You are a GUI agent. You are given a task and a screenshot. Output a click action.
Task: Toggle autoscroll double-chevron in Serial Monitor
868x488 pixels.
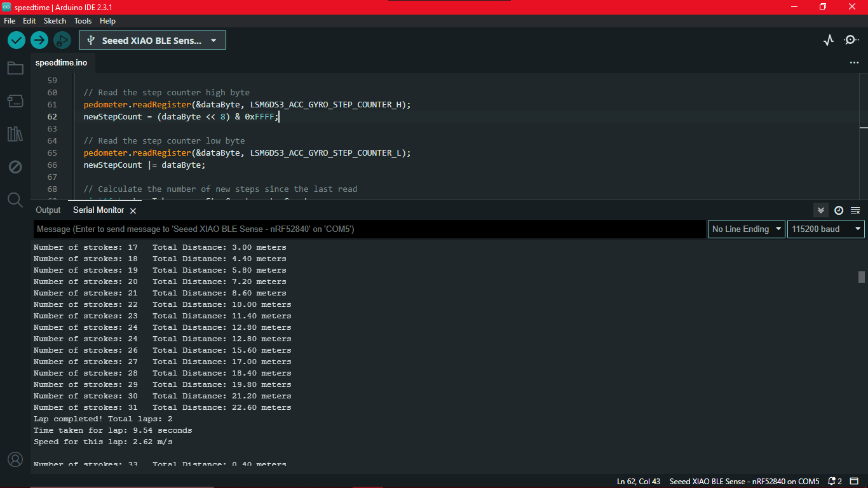pyautogui.click(x=821, y=210)
